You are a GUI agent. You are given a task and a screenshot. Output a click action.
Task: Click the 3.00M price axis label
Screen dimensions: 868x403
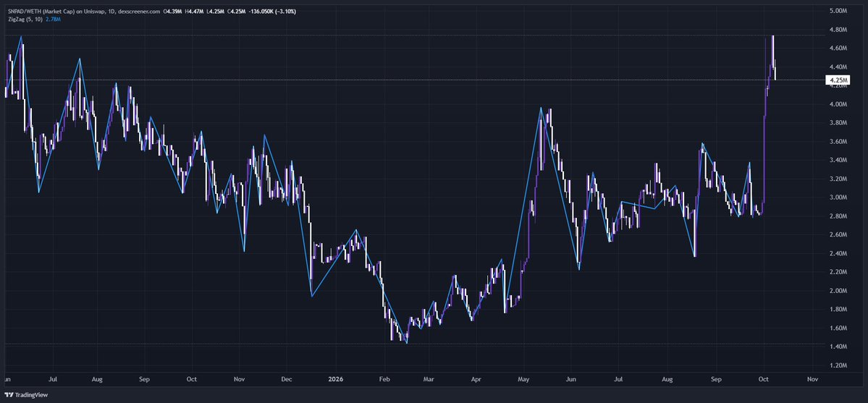837,198
